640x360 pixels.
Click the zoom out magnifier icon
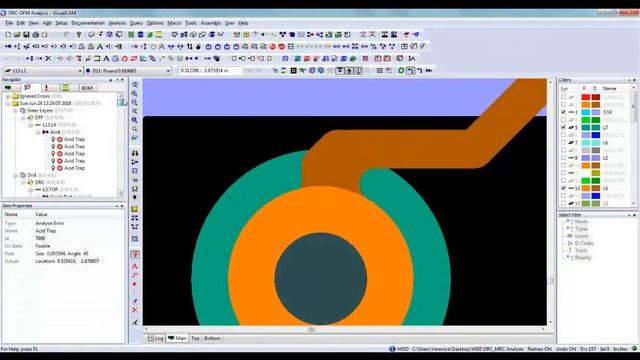coord(135,102)
